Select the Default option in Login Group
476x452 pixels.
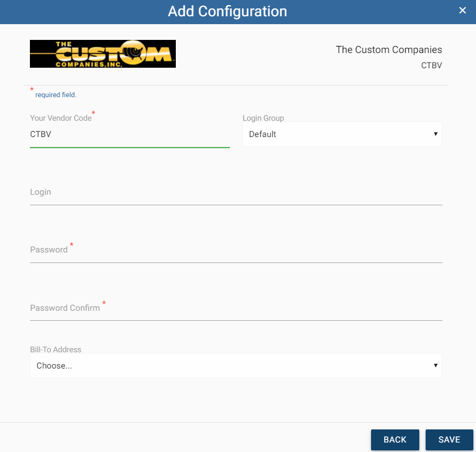point(262,134)
